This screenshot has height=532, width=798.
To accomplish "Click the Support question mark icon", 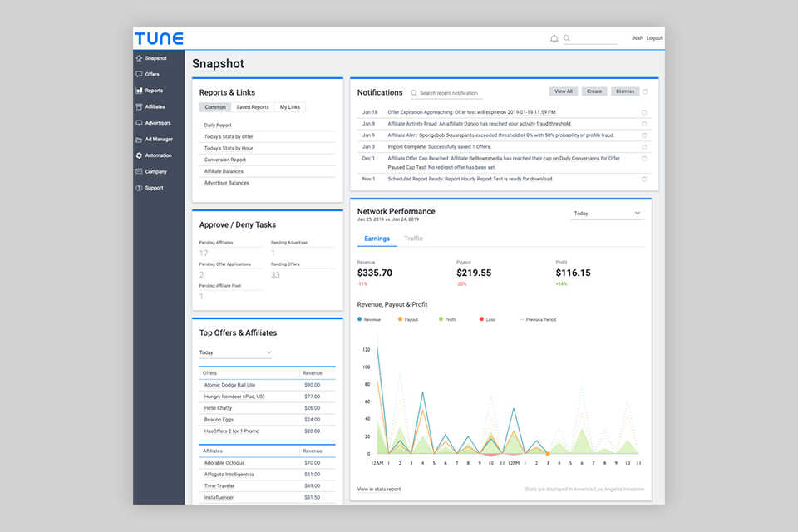I will coord(139,189).
